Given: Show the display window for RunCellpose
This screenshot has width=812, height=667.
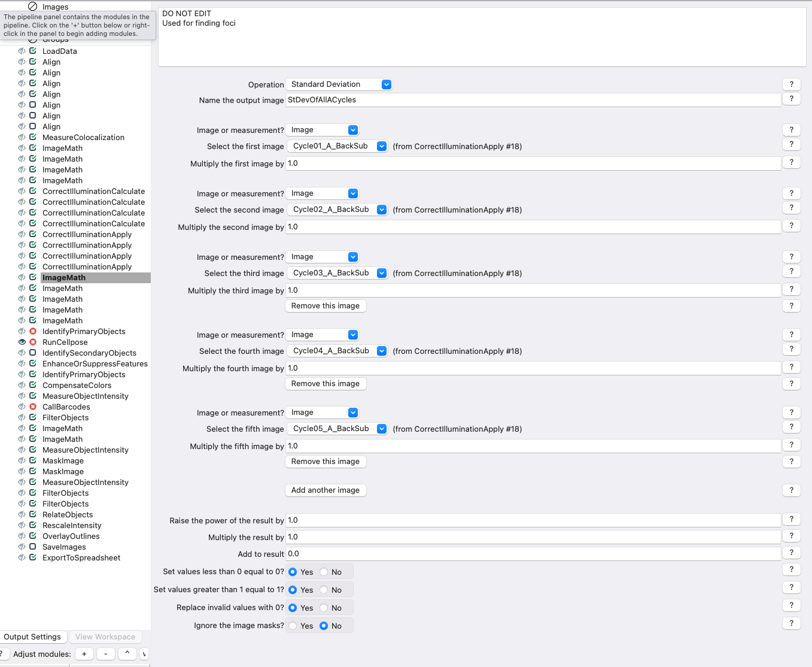Looking at the screenshot, I should click(x=22, y=342).
